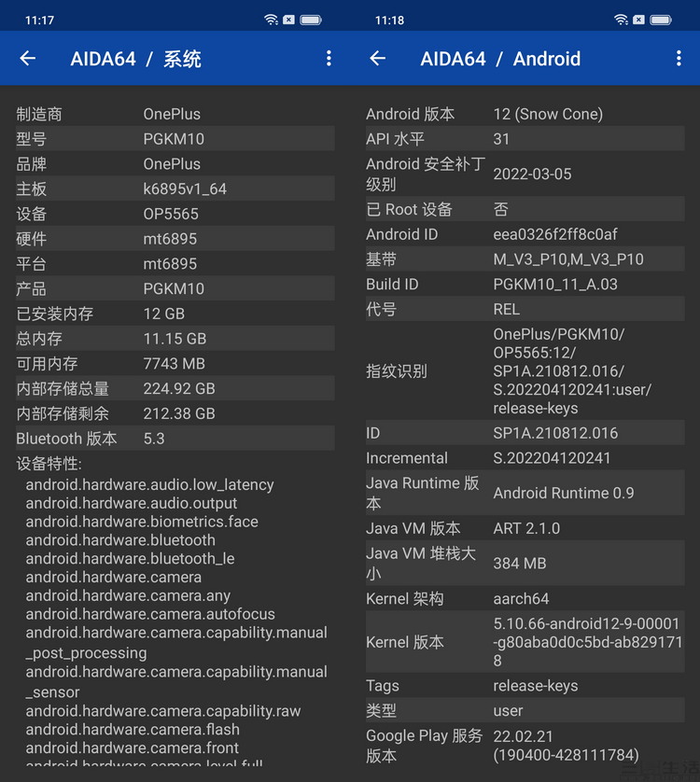
Task: Select the Java VM 版本 ART 2.1.0 row
Action: coord(525,528)
